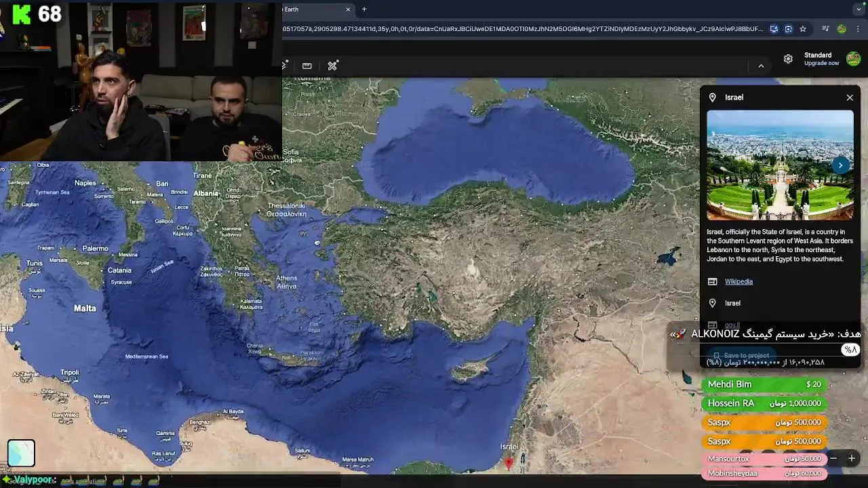This screenshot has width=868, height=488.
Task: Show next photo in Israel panel
Action: click(x=840, y=165)
